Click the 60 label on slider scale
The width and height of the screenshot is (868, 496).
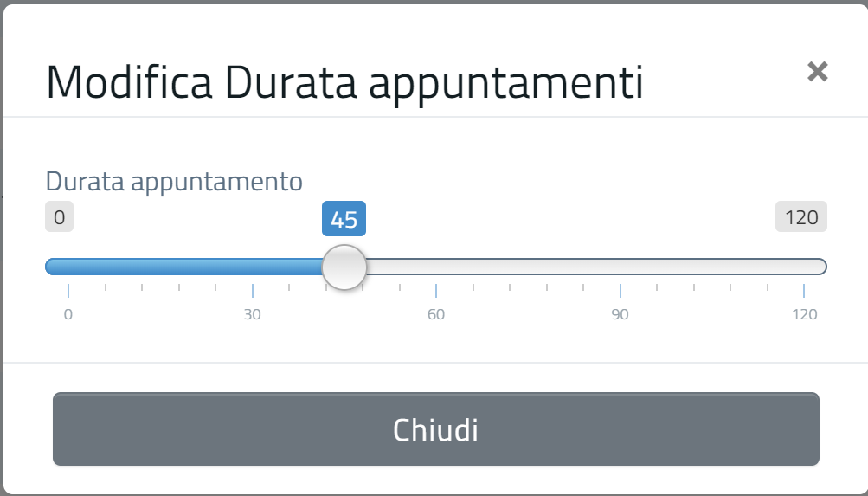pyautogui.click(x=436, y=314)
